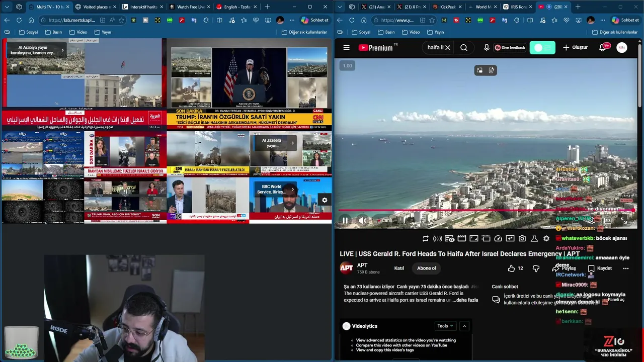The height and width of the screenshot is (362, 644).
Task: Expand Al Arabiya yayın tile chevron
Action: pos(62,50)
